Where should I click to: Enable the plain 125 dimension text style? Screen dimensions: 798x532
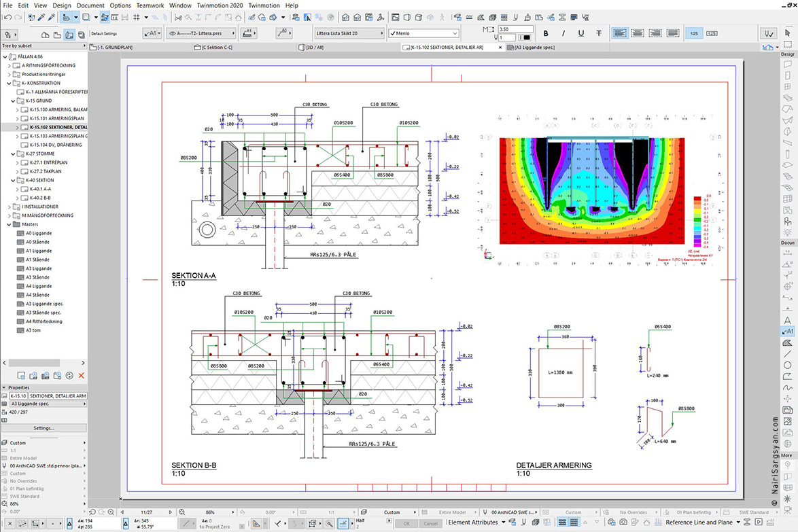tap(694, 33)
